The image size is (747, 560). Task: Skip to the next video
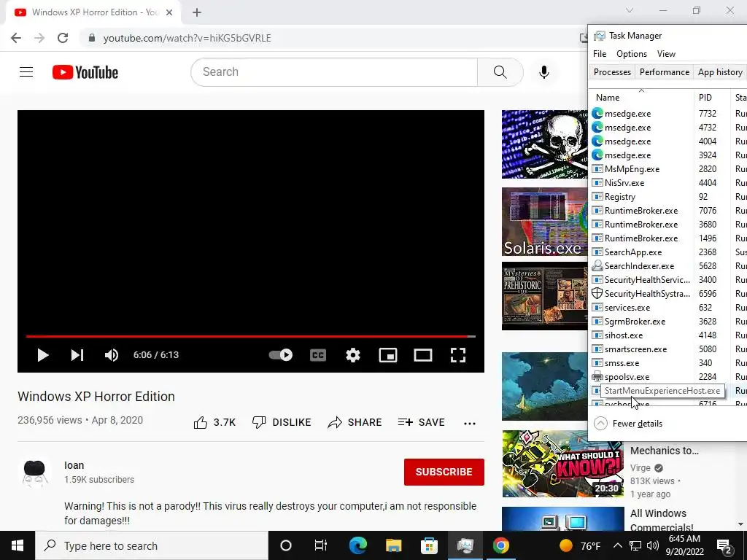point(77,355)
